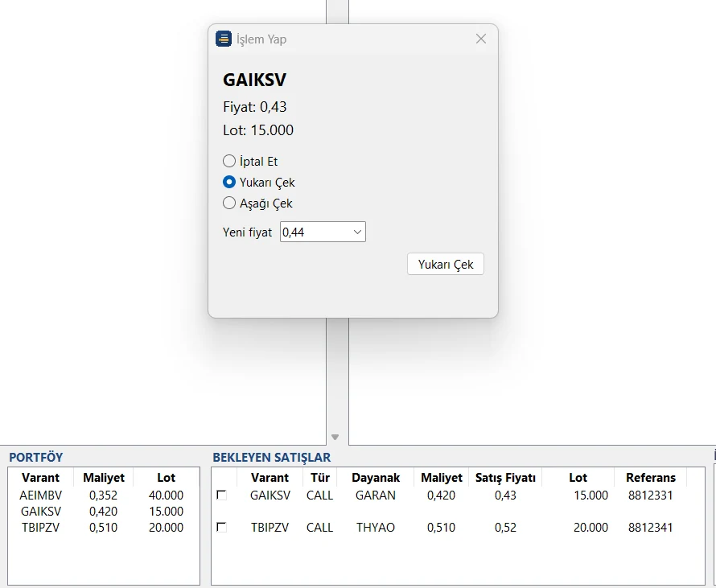The width and height of the screenshot is (716, 588).
Task: Click the Maliyet column header in Portföy
Action: coord(104,478)
